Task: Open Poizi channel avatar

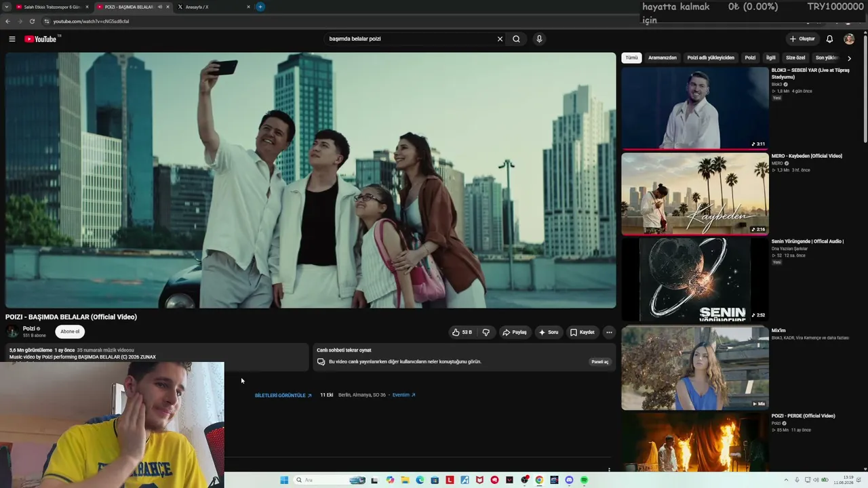Action: point(12,331)
